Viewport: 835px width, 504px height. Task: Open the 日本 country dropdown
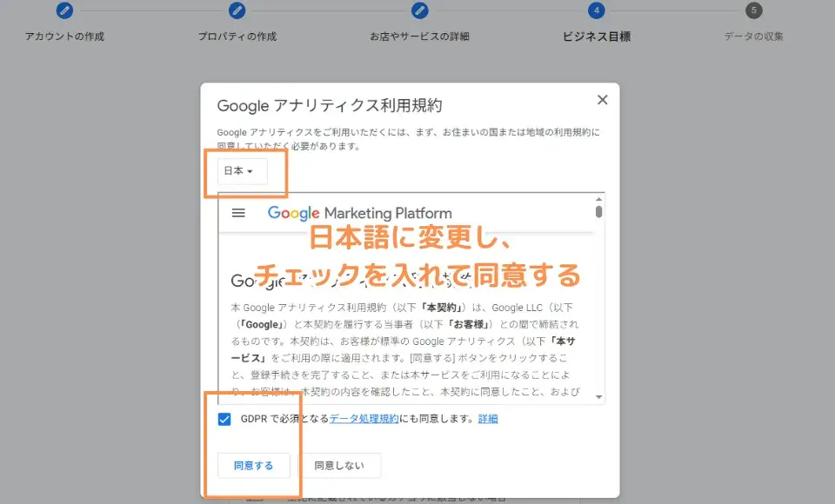coord(243,171)
